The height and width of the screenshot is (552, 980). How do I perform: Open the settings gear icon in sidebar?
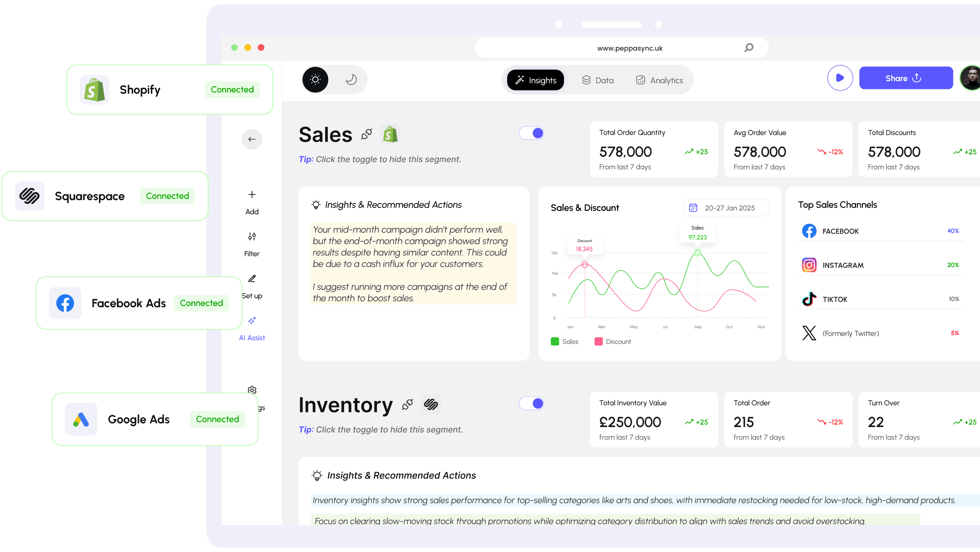point(252,390)
